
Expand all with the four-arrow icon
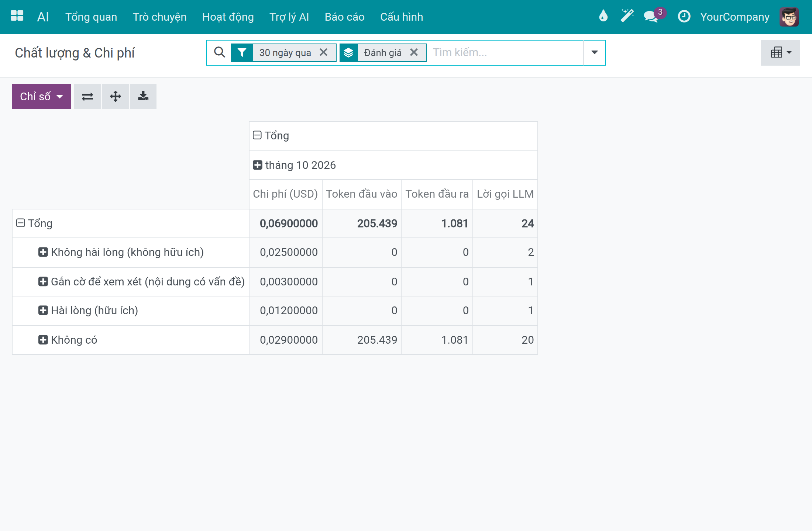116,97
